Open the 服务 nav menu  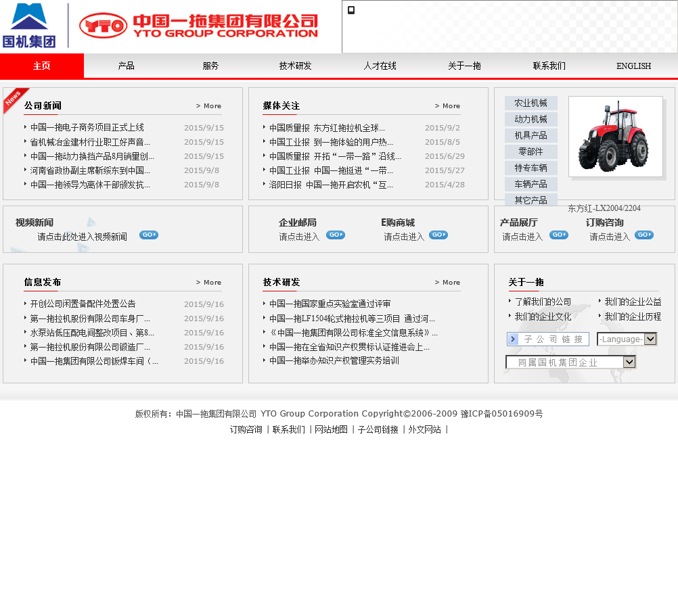click(210, 66)
